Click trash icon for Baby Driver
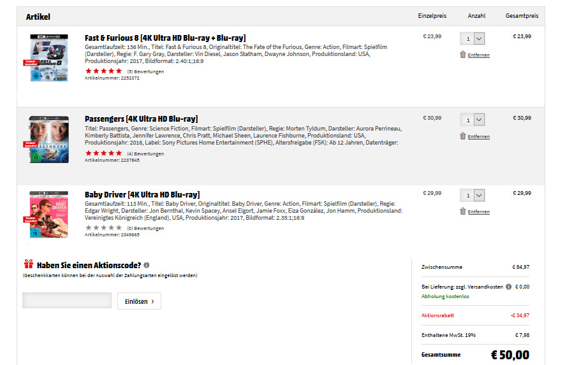The height and width of the screenshot is (365, 588). (463, 211)
